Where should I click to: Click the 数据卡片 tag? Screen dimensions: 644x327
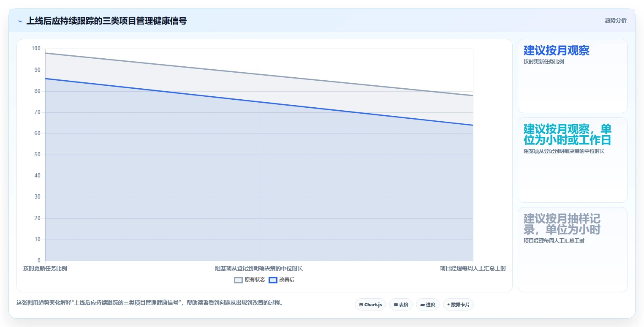(458, 305)
